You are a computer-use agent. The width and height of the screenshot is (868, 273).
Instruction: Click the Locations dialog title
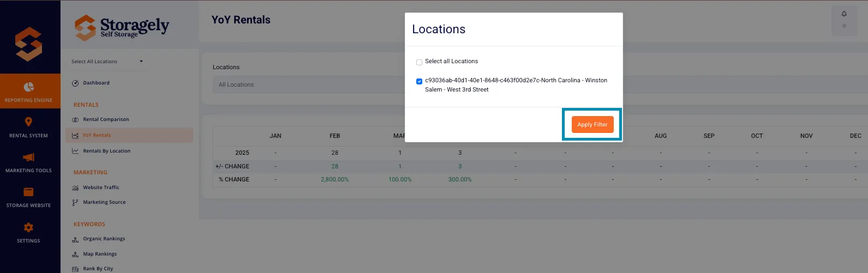pos(439,29)
